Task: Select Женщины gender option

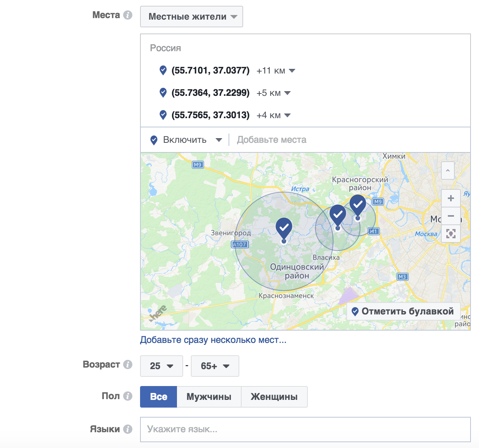Action: (274, 397)
